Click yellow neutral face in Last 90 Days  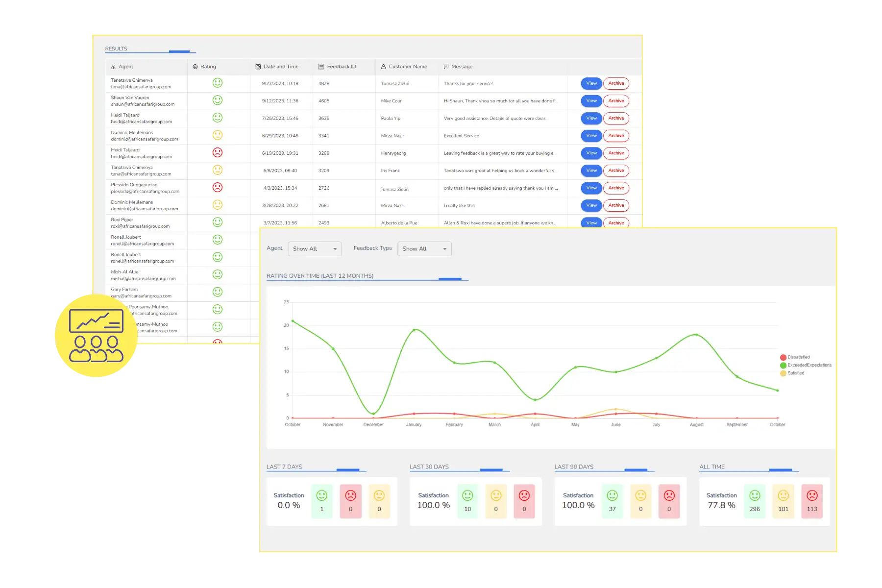point(640,495)
